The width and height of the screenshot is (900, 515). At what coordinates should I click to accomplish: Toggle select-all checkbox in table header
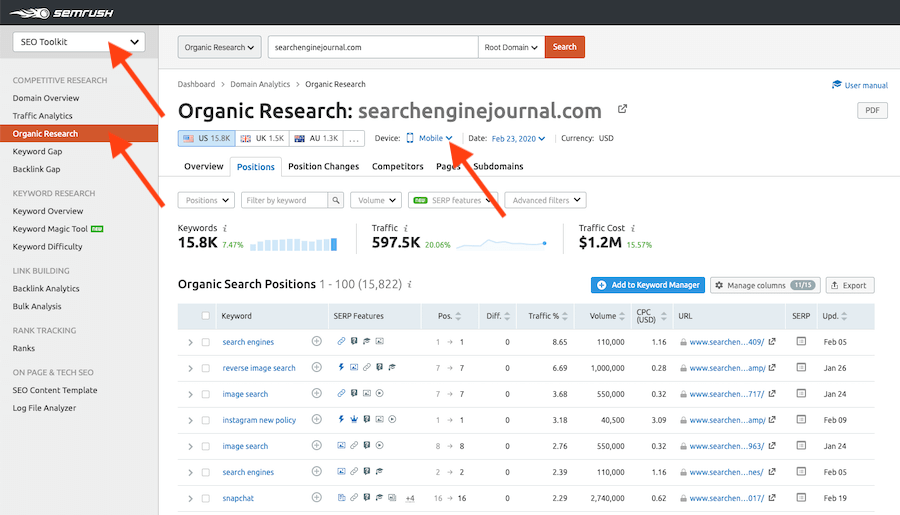coord(205,316)
